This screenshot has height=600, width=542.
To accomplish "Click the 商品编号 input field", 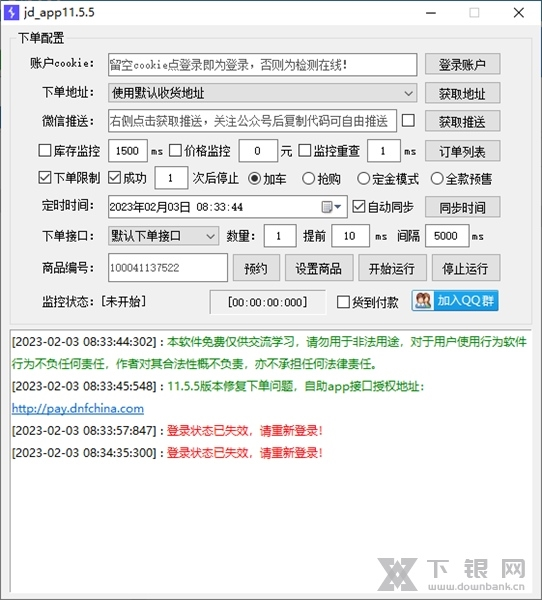I will click(x=168, y=267).
